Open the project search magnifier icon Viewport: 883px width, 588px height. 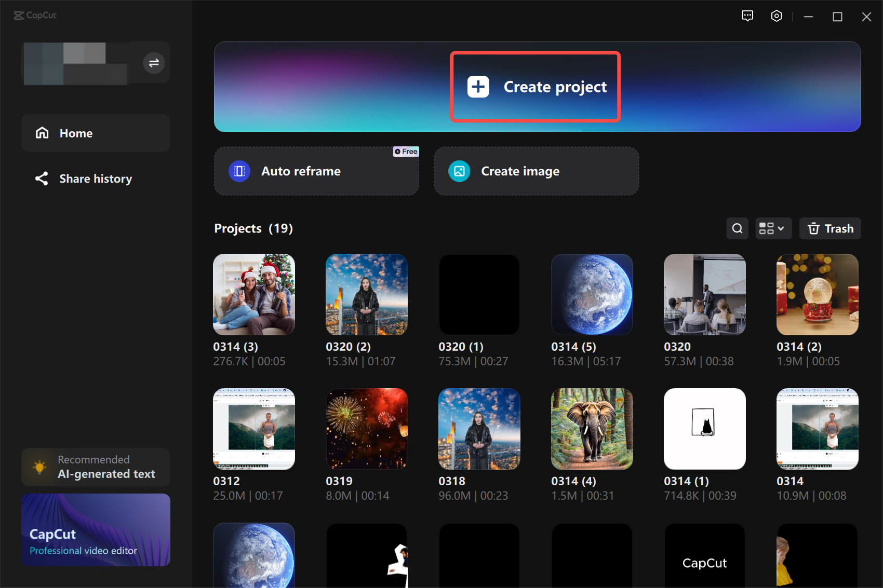[737, 228]
